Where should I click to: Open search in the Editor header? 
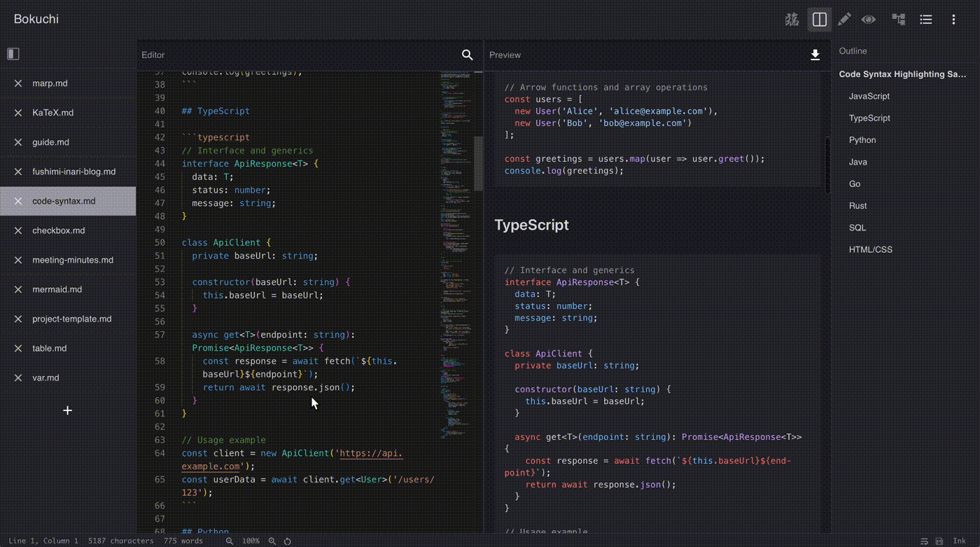tap(468, 55)
